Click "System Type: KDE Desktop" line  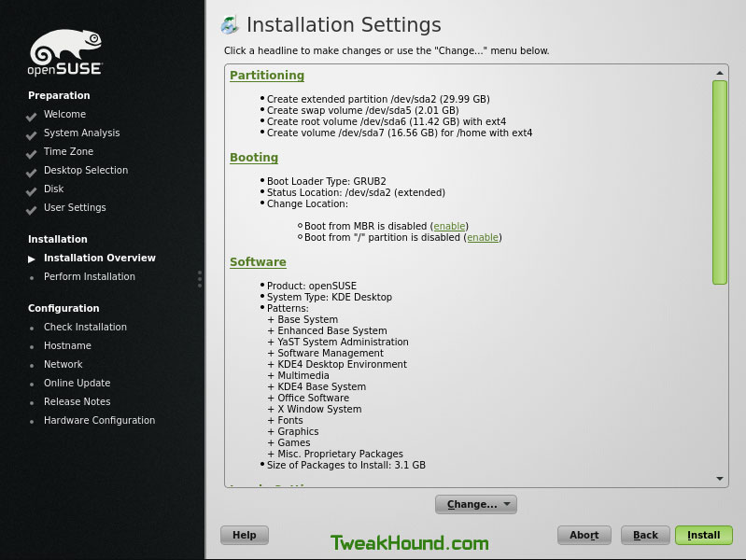[330, 298]
